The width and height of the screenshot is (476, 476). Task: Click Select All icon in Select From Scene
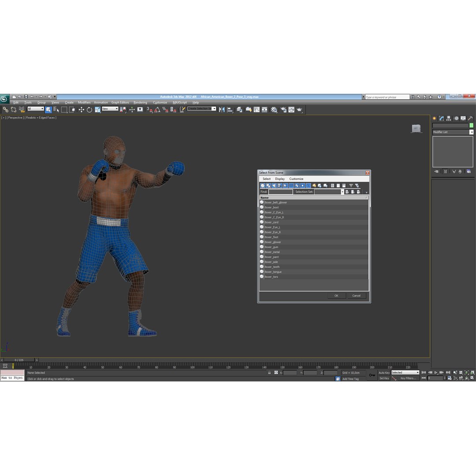click(332, 186)
